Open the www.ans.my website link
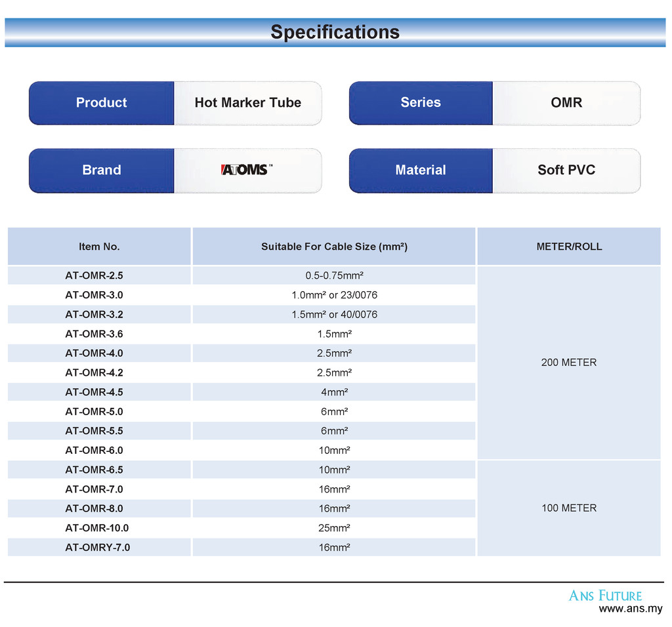Image resolution: width=672 pixels, height=627 pixels. pyautogui.click(x=631, y=609)
